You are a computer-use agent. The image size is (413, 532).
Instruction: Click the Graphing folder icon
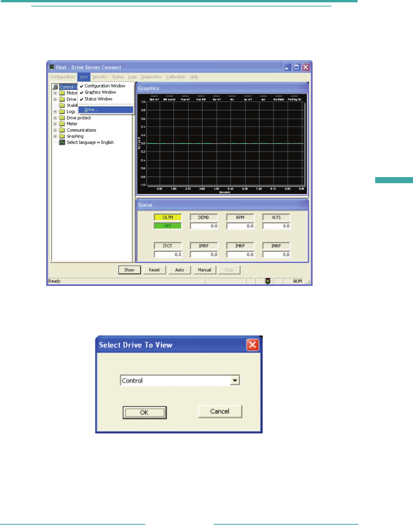(62, 136)
